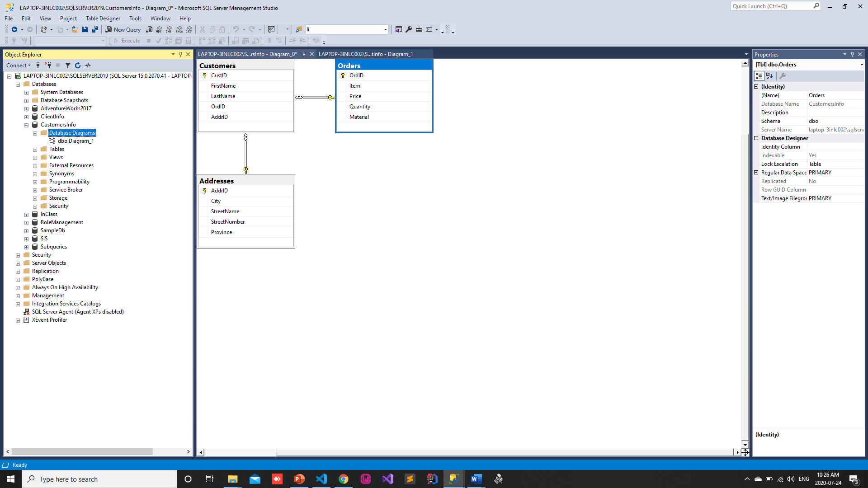This screenshot has height=488, width=868.
Task: Open the Connect dropdown in Object Explorer
Action: pyautogui.click(x=19, y=66)
